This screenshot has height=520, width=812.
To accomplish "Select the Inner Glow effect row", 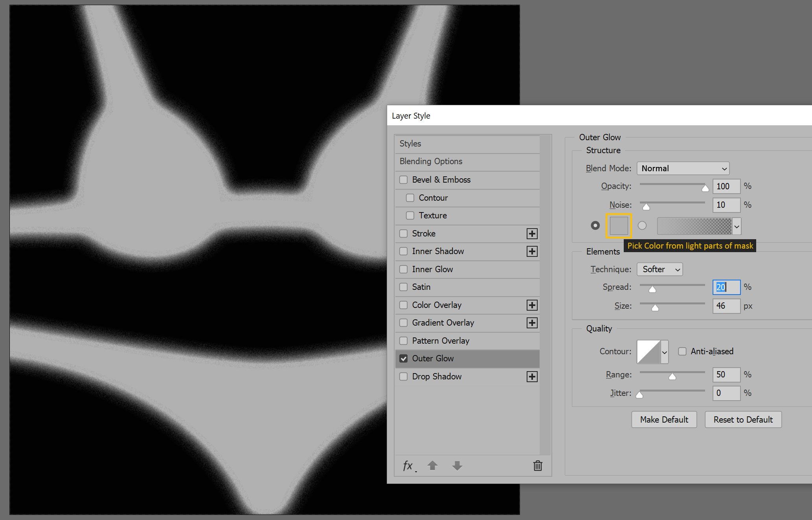I will 467,269.
